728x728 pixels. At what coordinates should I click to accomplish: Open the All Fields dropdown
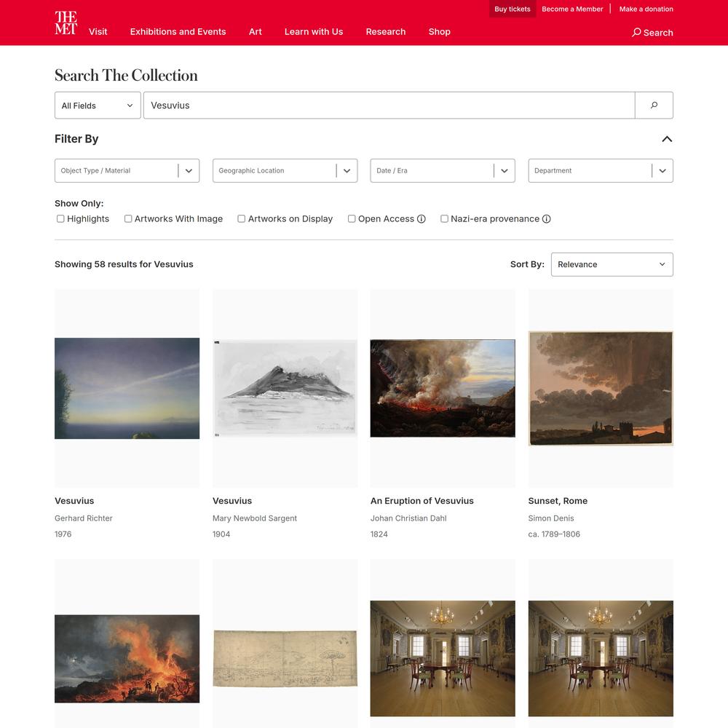click(98, 106)
